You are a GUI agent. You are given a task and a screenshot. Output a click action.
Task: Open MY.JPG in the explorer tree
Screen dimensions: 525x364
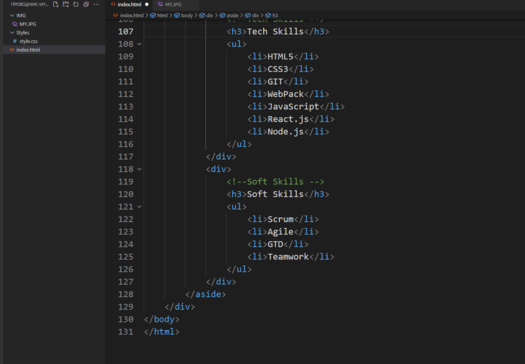(x=28, y=24)
